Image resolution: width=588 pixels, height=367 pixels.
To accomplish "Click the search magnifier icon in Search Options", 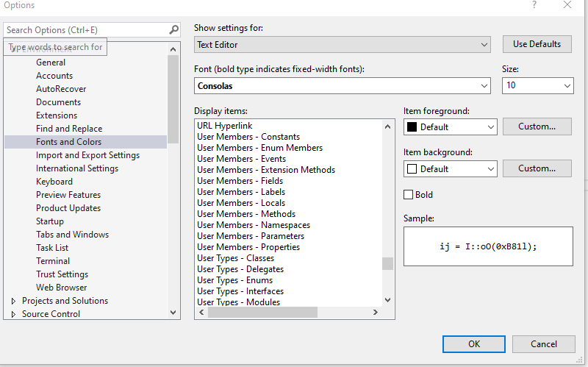I will coord(173,30).
